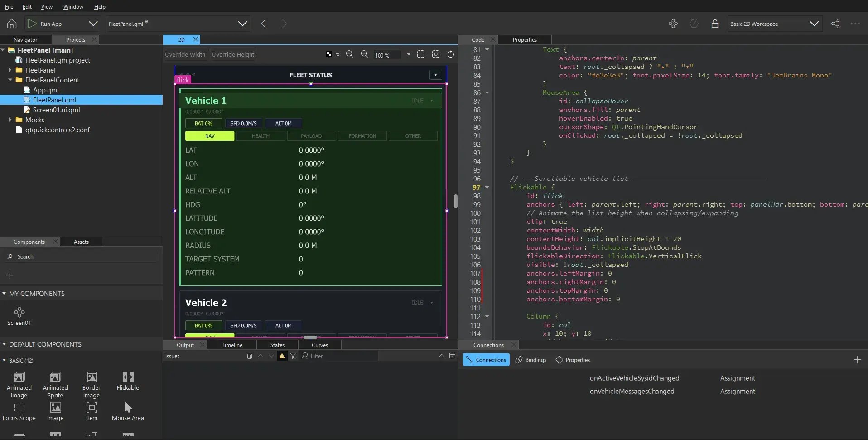
Task: Zoom out on the 2D canvas
Action: click(365, 54)
